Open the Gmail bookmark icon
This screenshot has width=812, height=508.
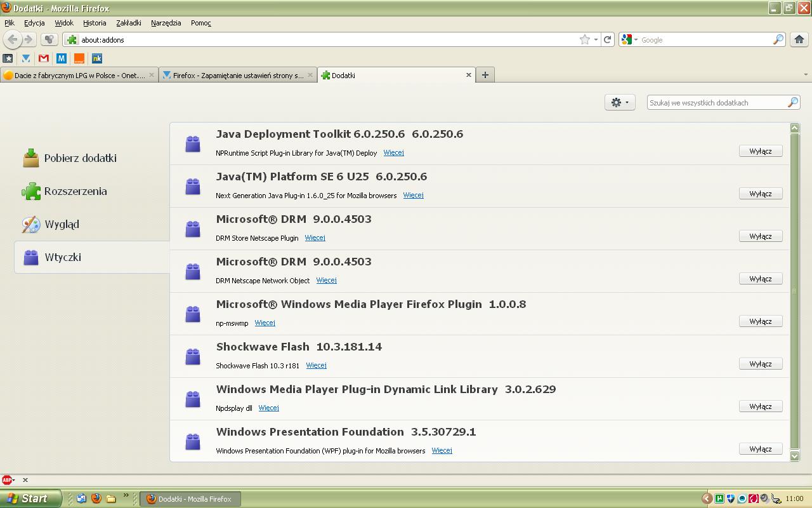pyautogui.click(x=44, y=58)
